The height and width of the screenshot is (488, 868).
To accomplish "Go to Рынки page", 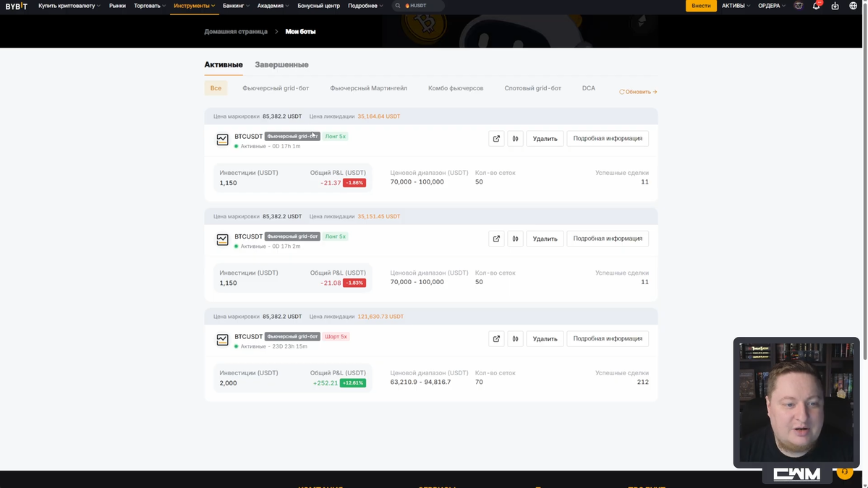I will point(117,6).
